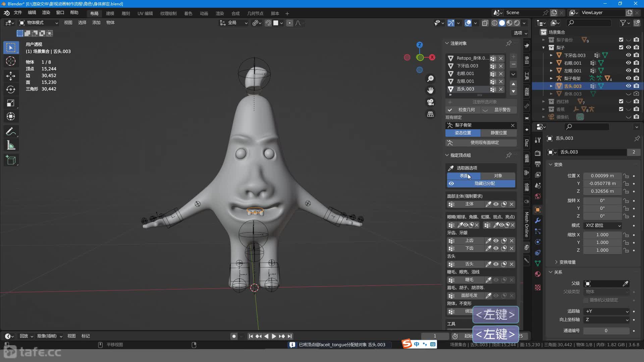Select the Cursor tool
Image resolution: width=644 pixels, height=362 pixels.
(x=11, y=61)
